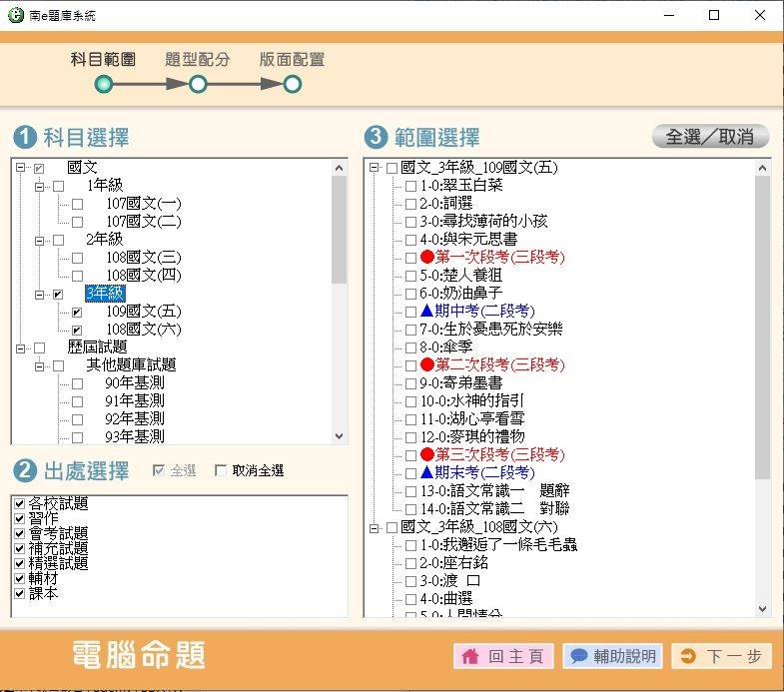This screenshot has height=692, width=784.
Task: Uncheck the 108國文(六) checkbox
Action: (77, 330)
